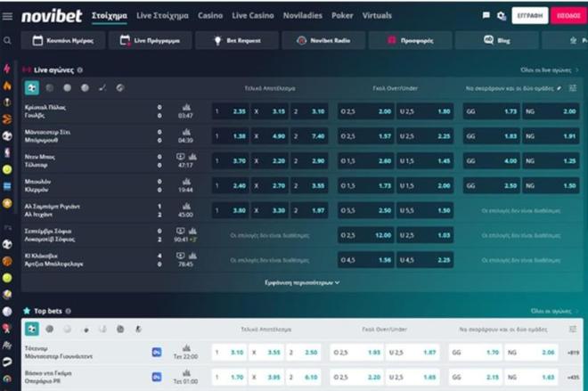Watch live stream of Ντεν Μπος match
Screen dimensions: 588x391
[180, 157]
